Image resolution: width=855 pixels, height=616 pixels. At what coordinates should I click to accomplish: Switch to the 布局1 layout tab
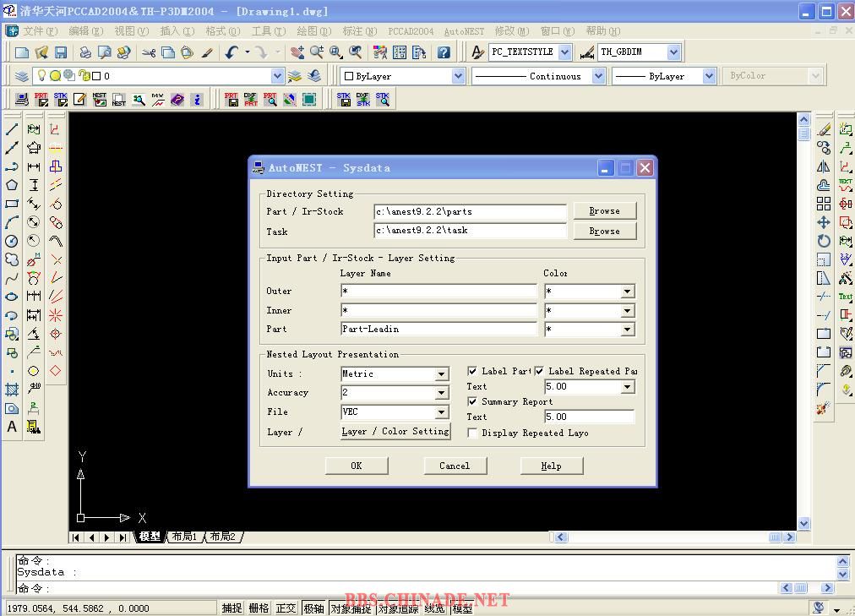pyautogui.click(x=184, y=537)
